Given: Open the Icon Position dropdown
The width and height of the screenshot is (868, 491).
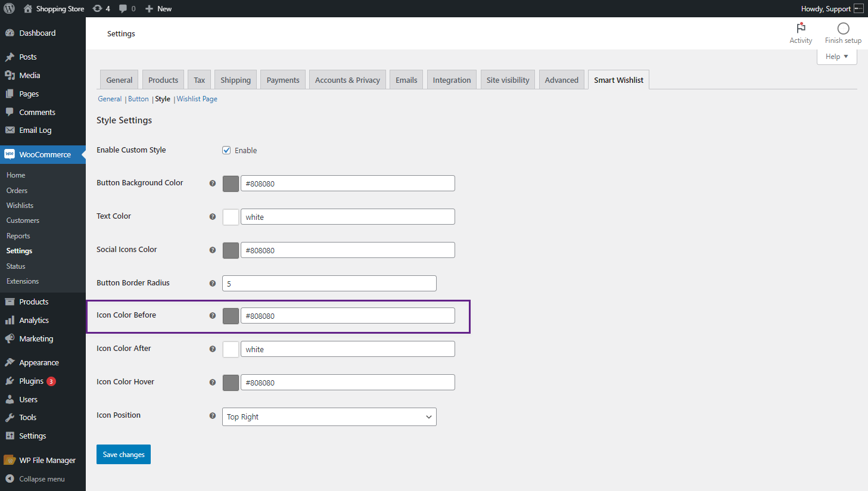Looking at the screenshot, I should click(329, 417).
